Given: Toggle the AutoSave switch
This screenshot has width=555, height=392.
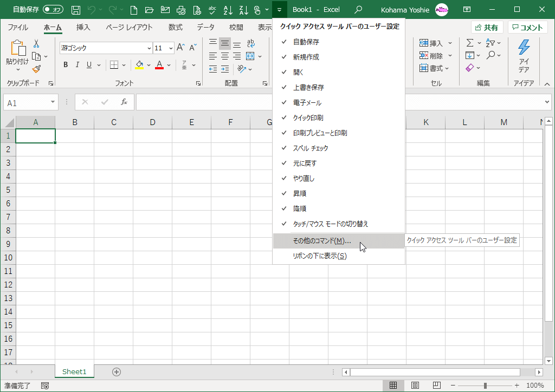Looking at the screenshot, I should 53,10.
